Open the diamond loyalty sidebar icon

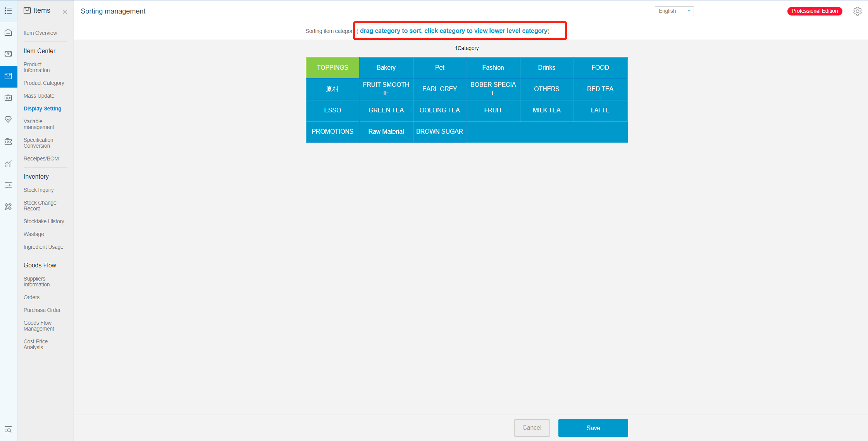coord(8,119)
